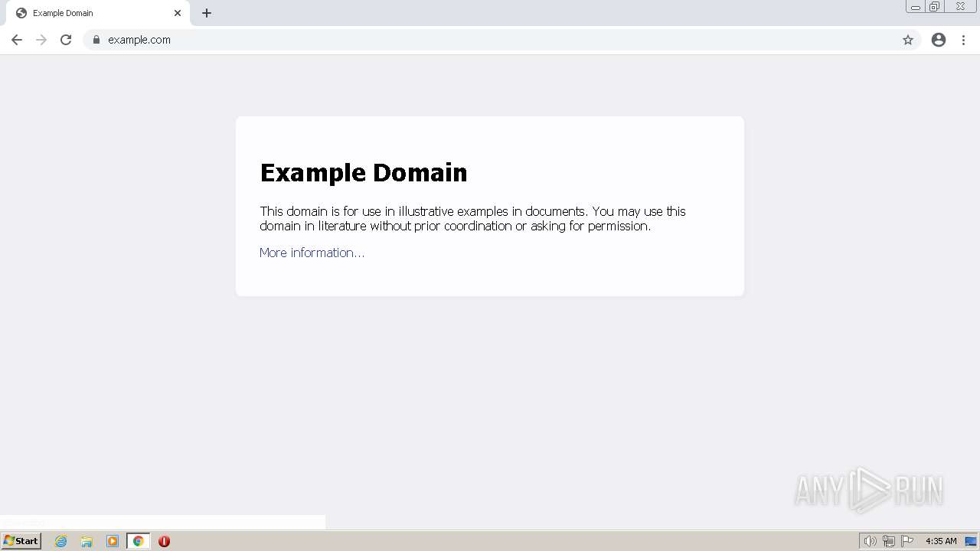The image size is (980, 551).
Task: Close the Chrome window
Action: (x=960, y=7)
